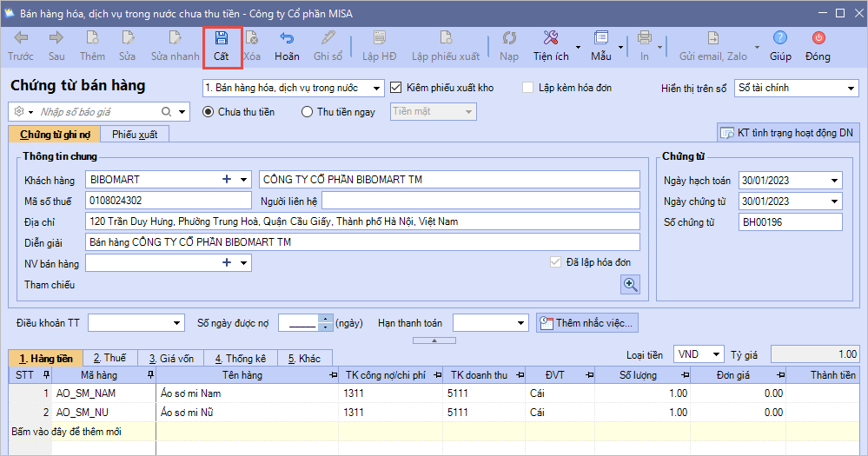Click the Mẫu template icon
Screen dimensions: 868x456
[600, 39]
